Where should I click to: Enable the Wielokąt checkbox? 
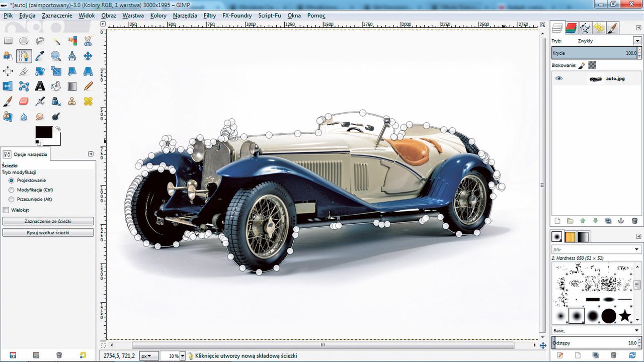pos(6,210)
